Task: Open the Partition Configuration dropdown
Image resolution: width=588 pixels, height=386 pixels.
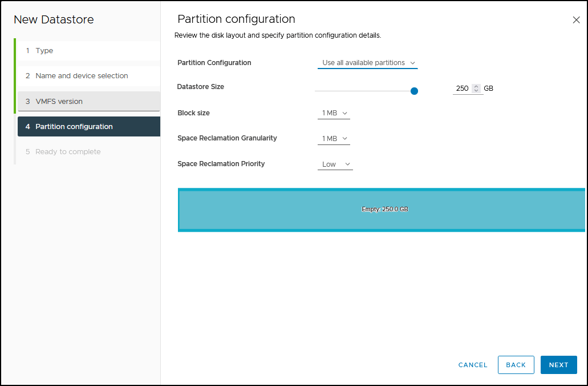Action: pyautogui.click(x=367, y=63)
